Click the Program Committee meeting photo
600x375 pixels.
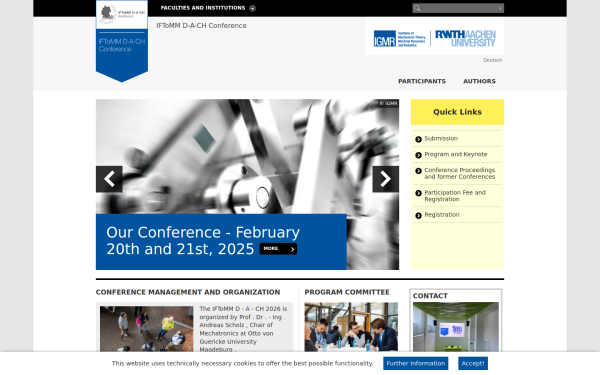pos(351,327)
